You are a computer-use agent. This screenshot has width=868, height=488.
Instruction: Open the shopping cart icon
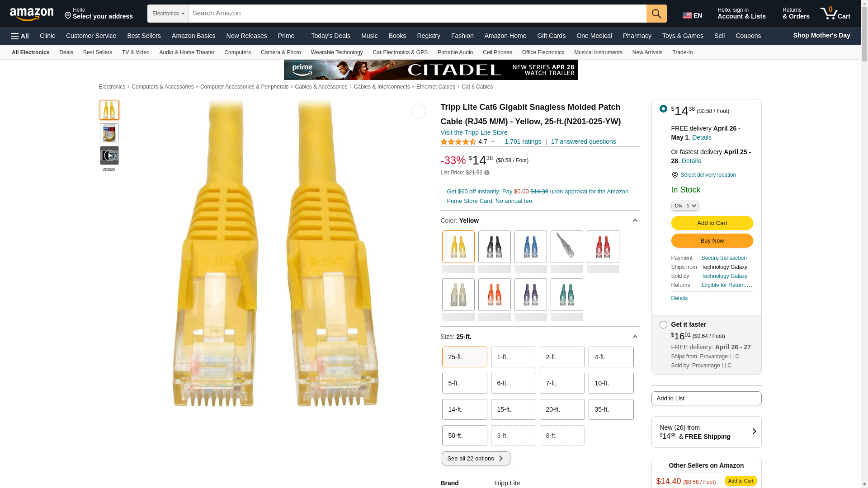pos(835,14)
